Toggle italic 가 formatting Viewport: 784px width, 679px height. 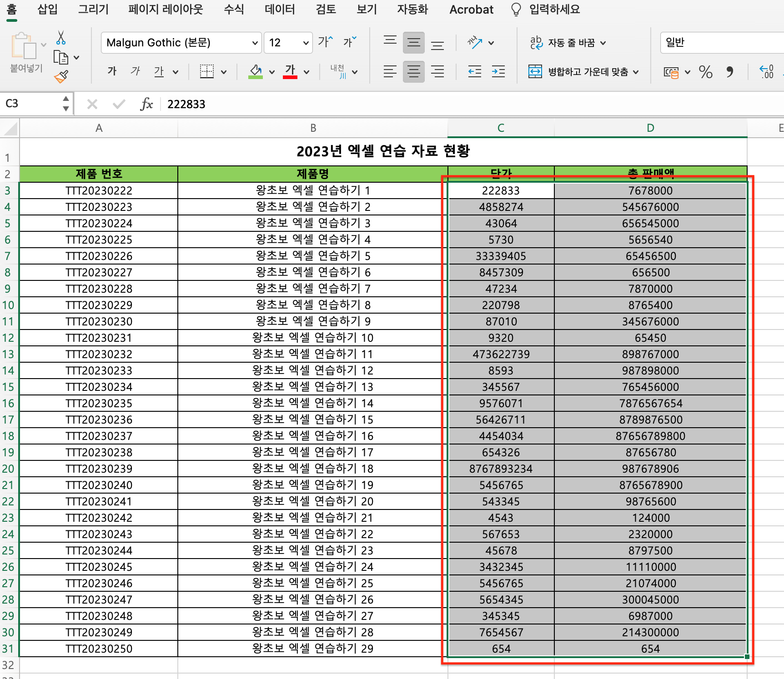click(135, 71)
